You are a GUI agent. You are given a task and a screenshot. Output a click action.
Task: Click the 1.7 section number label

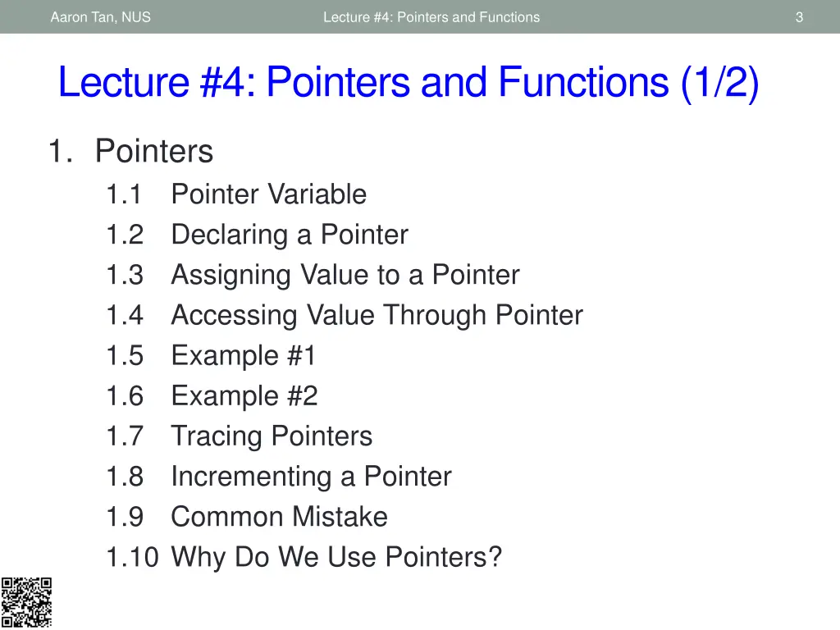(125, 436)
